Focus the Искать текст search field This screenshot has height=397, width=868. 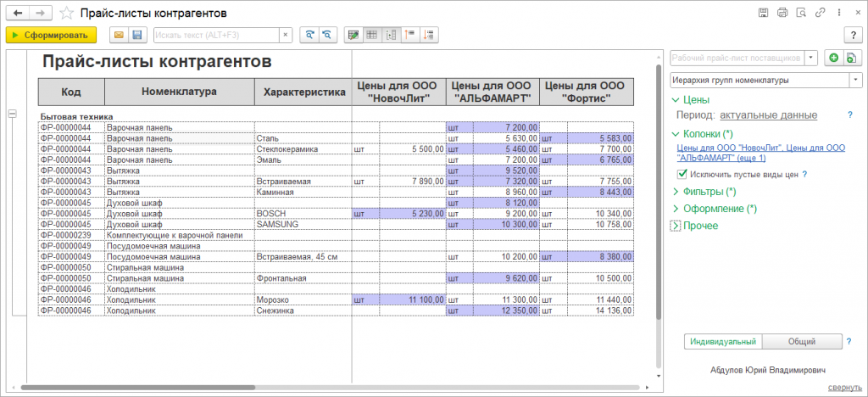[216, 35]
